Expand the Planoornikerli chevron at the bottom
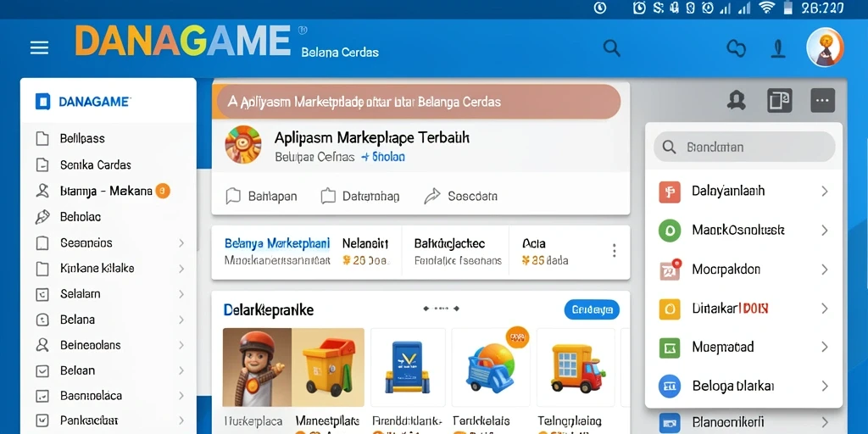Viewport: 868px width, 434px height. [825, 422]
